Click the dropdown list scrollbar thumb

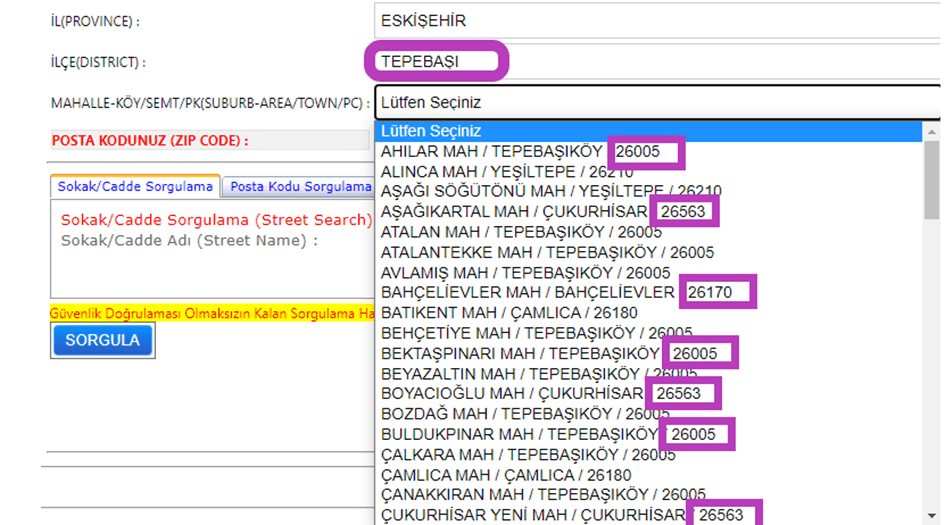click(932, 180)
